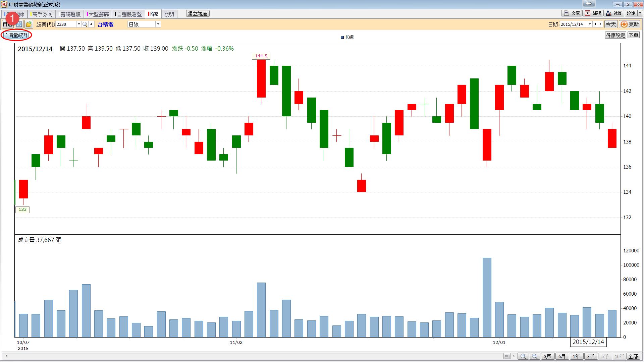Screen dimensions: 644x362
Task: Step to previous date arrow
Action: (595, 24)
